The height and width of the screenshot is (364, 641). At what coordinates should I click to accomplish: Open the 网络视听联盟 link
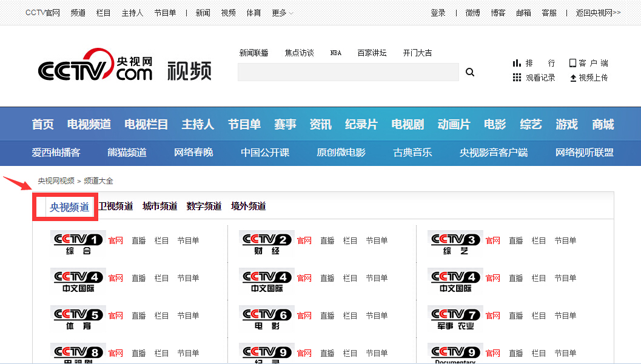click(584, 153)
